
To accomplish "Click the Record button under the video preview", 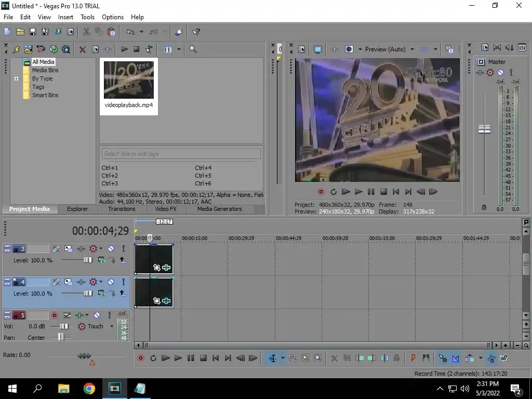I will tap(321, 192).
